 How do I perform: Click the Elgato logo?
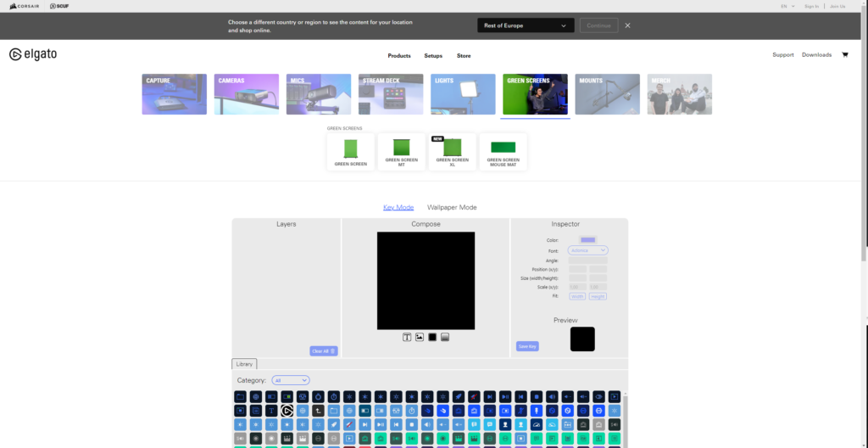tap(33, 54)
